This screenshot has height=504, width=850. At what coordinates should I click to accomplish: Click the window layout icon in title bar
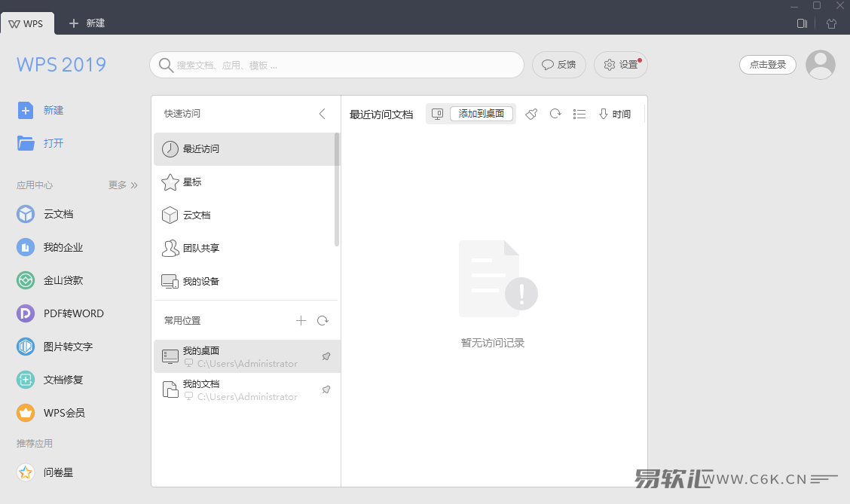(802, 23)
